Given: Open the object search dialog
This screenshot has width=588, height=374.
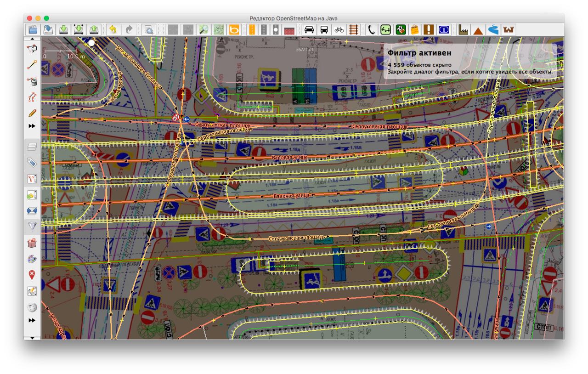Looking at the screenshot, I should [149, 30].
